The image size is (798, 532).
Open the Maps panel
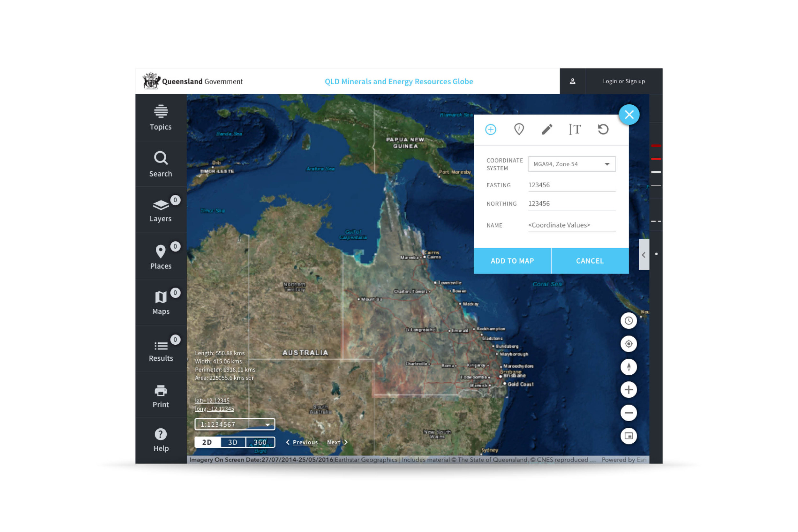click(x=160, y=303)
